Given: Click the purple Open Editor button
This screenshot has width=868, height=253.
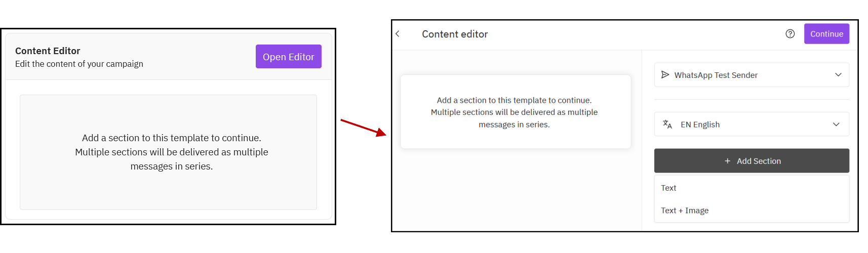Looking at the screenshot, I should 289,57.
